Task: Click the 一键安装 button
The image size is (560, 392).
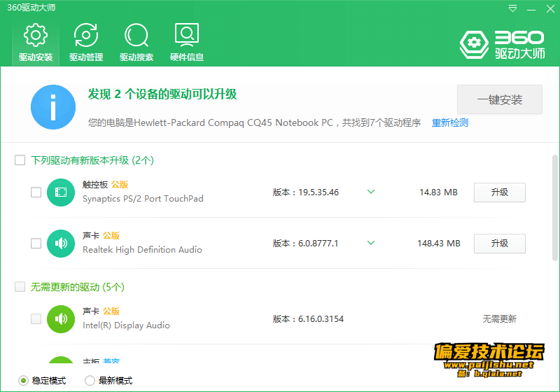Action: (x=500, y=99)
